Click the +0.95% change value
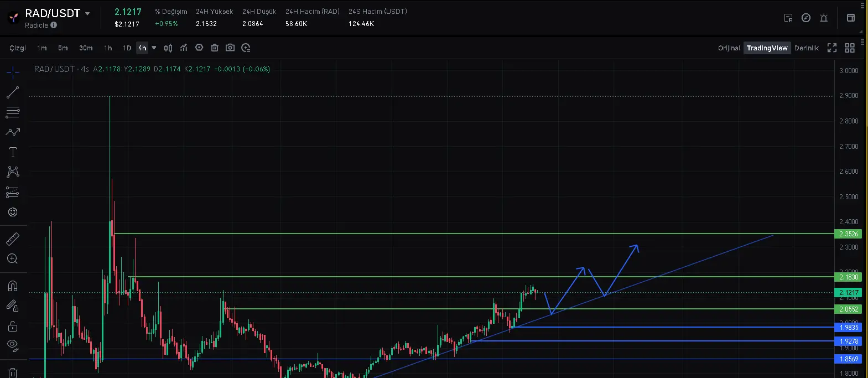Viewport: 868px width, 378px height. pyautogui.click(x=167, y=24)
